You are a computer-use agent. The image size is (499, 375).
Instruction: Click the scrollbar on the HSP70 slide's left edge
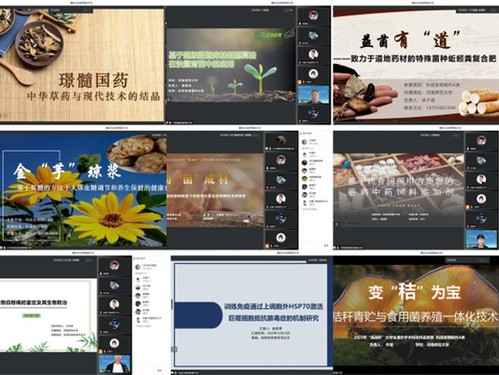click(172, 305)
